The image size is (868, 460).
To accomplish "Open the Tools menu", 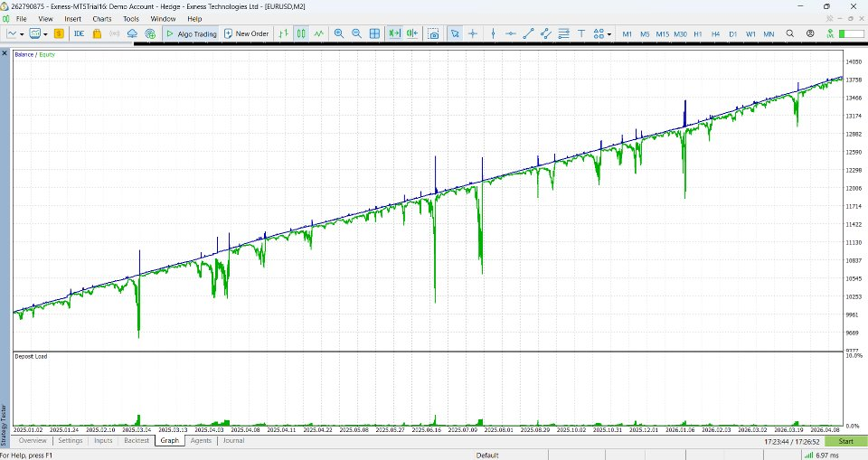I will click(131, 18).
